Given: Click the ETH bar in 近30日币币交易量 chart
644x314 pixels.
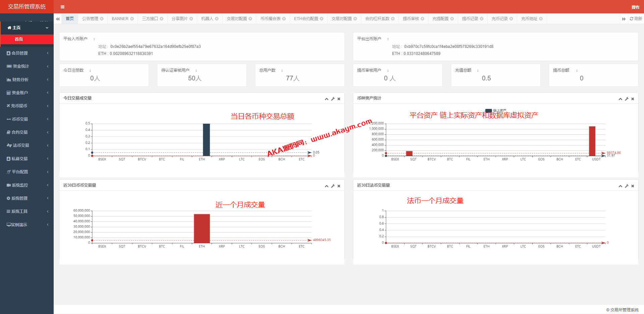Looking at the screenshot, I should click(202, 228).
